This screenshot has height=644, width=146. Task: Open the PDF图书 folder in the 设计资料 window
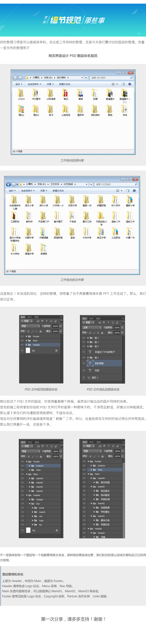point(36,93)
